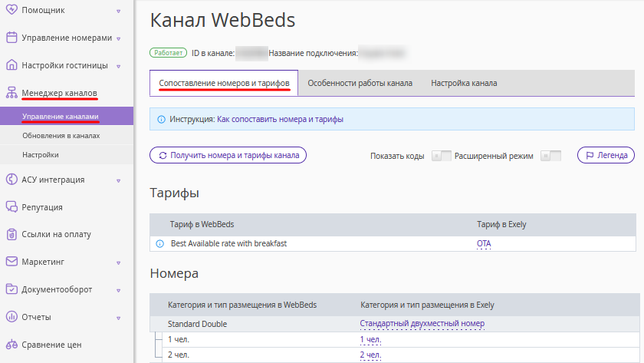Screen dimensions: 644x363
Task: Click the Сравнение цен scales icon
Action: pos(11,344)
